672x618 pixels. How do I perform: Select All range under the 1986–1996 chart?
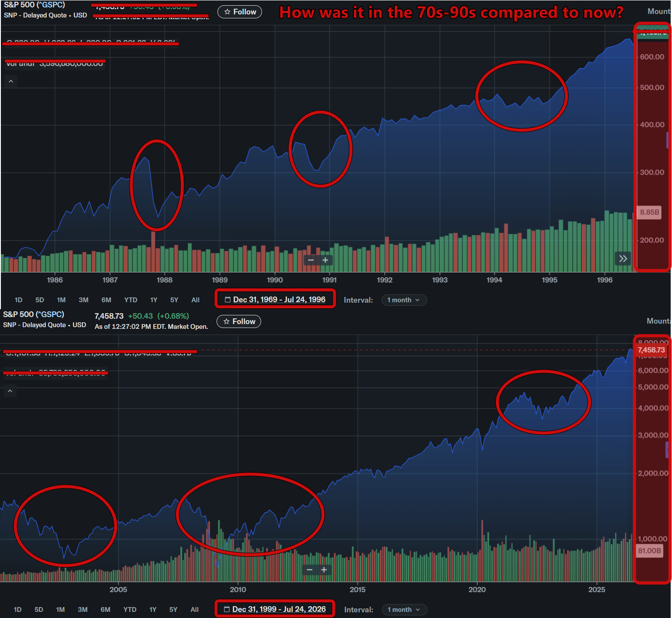tap(195, 300)
